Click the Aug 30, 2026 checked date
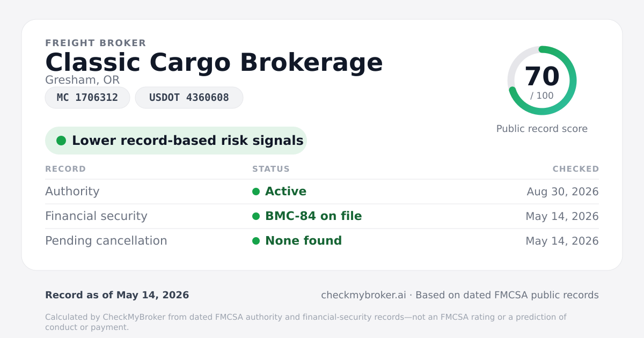 563,192
